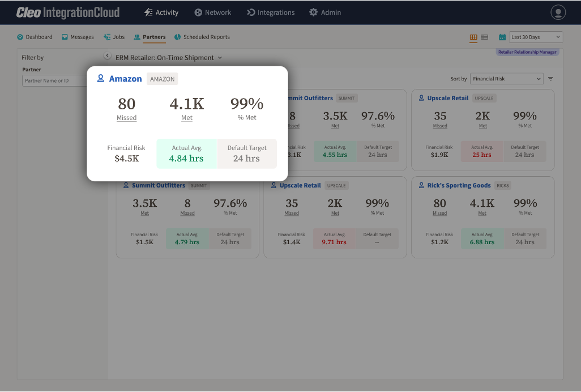Screen dimensions: 581x392
Task: Open the Network menu
Action: (x=213, y=12)
